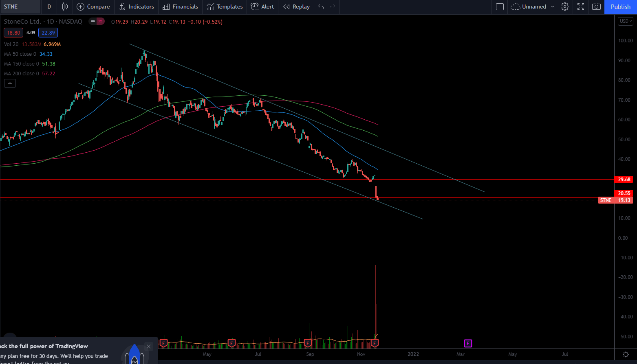This screenshot has width=637, height=364.
Task: Open chart settings gear
Action: pyautogui.click(x=565, y=7)
